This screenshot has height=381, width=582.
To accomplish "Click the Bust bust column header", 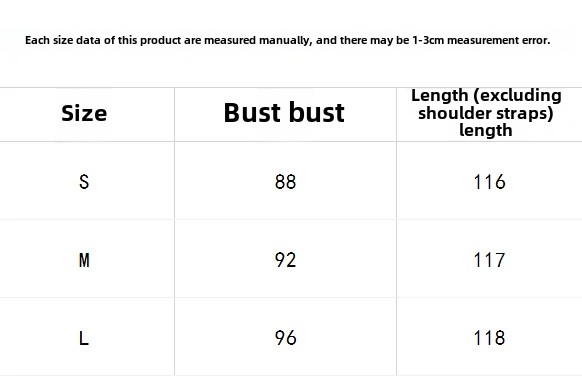I will (x=284, y=113).
